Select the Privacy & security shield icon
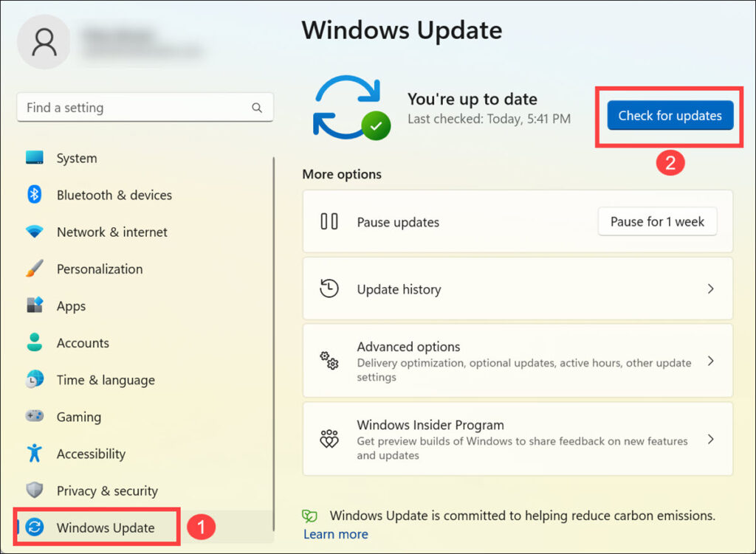 pyautogui.click(x=35, y=490)
